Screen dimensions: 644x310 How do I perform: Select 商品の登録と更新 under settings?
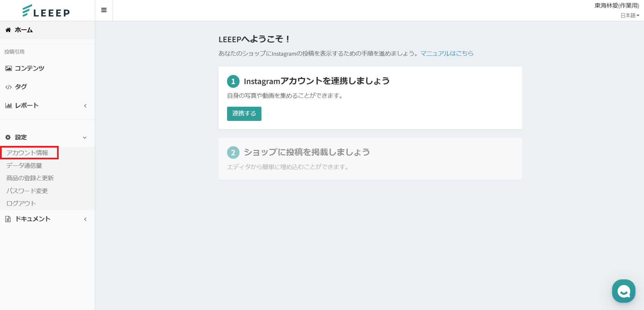tap(30, 178)
